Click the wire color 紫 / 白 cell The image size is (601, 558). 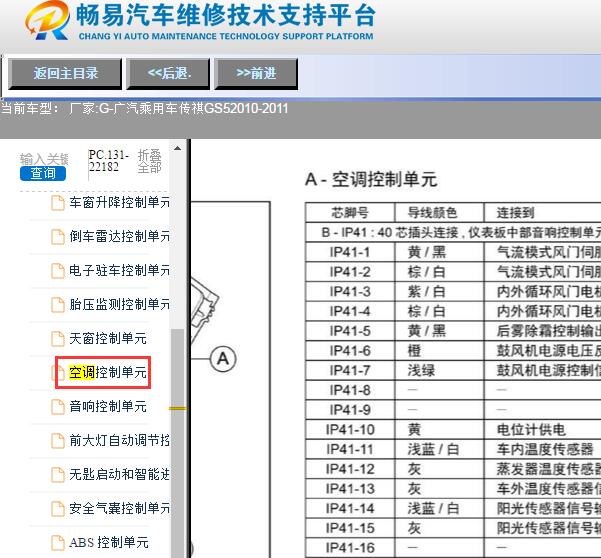tap(439, 292)
